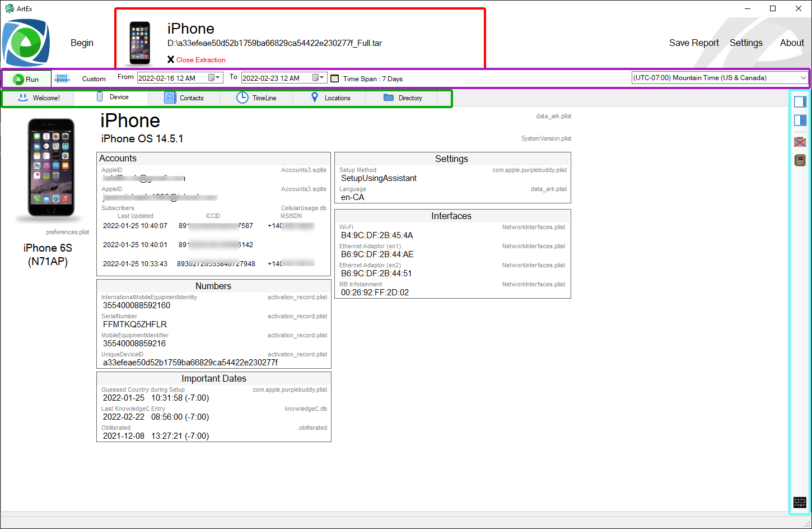
Task: Click the brown notebook icon in right sidebar
Action: [800, 160]
